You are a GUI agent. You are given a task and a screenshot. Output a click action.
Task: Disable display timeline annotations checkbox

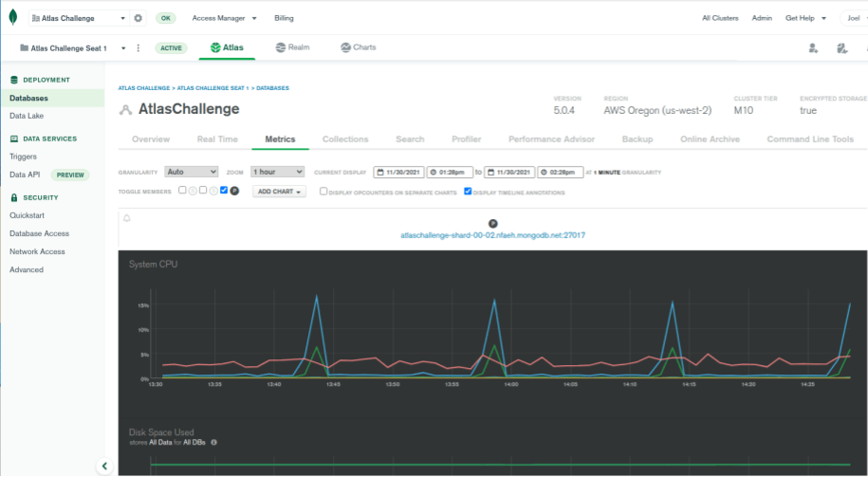(x=468, y=191)
